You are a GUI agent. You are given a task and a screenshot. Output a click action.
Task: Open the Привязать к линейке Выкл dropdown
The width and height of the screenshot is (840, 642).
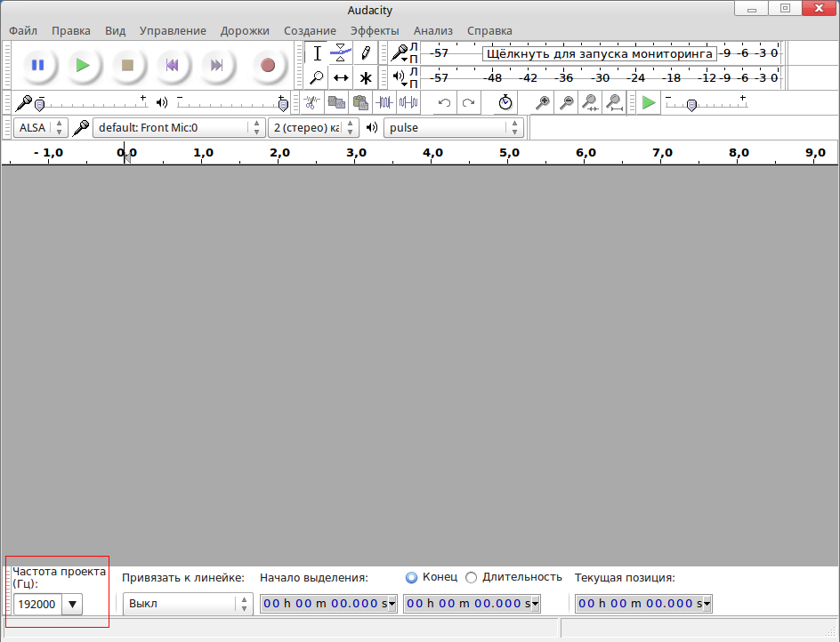tap(187, 603)
